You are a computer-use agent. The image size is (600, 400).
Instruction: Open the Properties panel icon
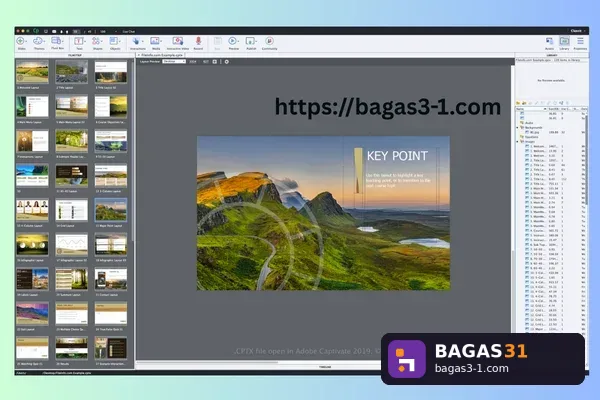(580, 41)
